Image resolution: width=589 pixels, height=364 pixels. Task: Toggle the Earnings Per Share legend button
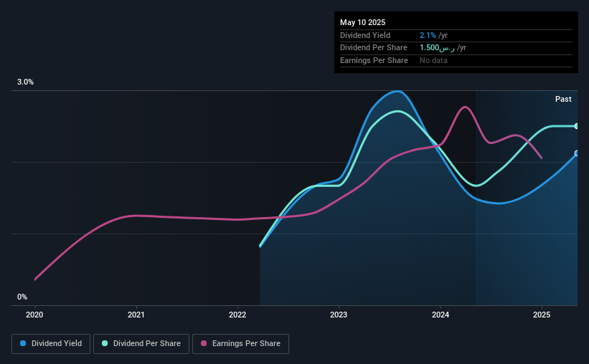tap(241, 344)
